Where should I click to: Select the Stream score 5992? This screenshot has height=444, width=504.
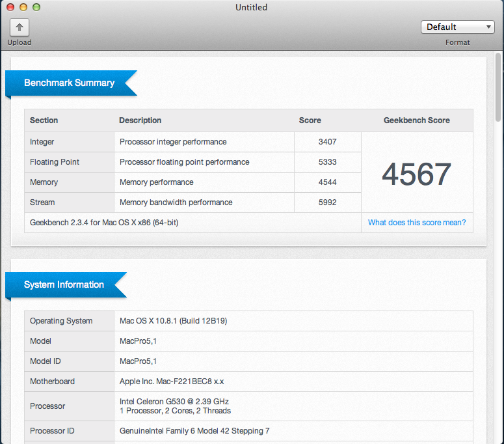pyautogui.click(x=327, y=202)
